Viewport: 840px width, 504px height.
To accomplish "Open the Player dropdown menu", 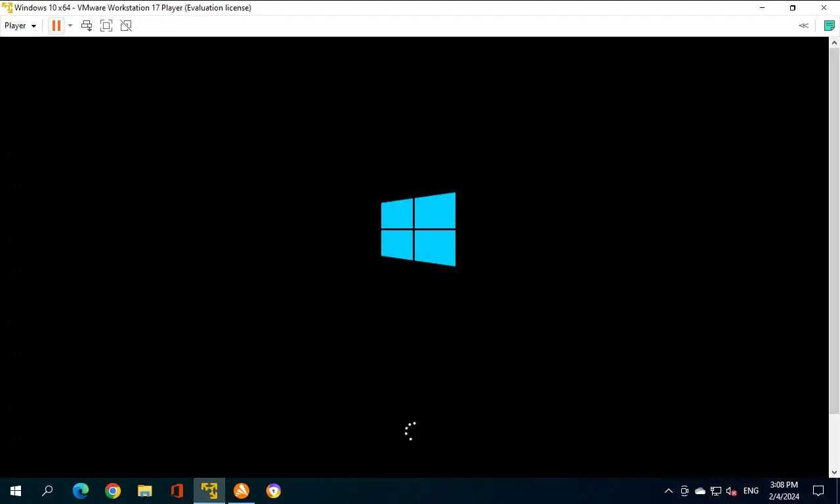I will (x=20, y=26).
